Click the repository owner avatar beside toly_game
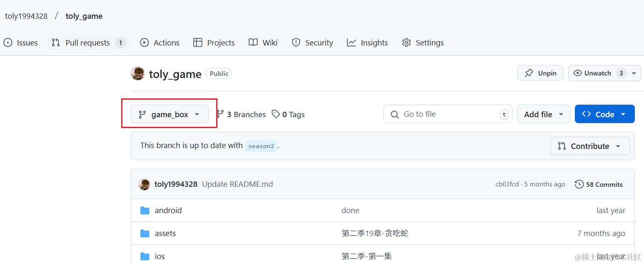Screen dimensions: 644x264 [x=137, y=73]
